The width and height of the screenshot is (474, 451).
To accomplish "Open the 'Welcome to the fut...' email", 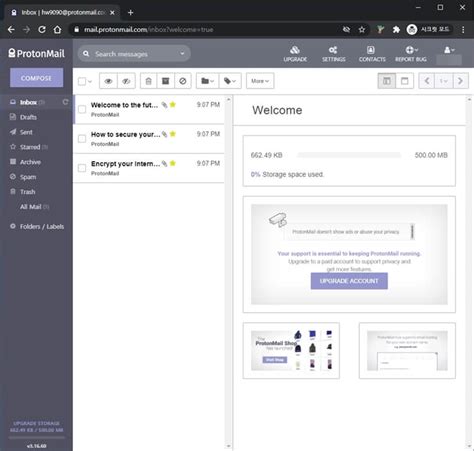I will coord(149,109).
